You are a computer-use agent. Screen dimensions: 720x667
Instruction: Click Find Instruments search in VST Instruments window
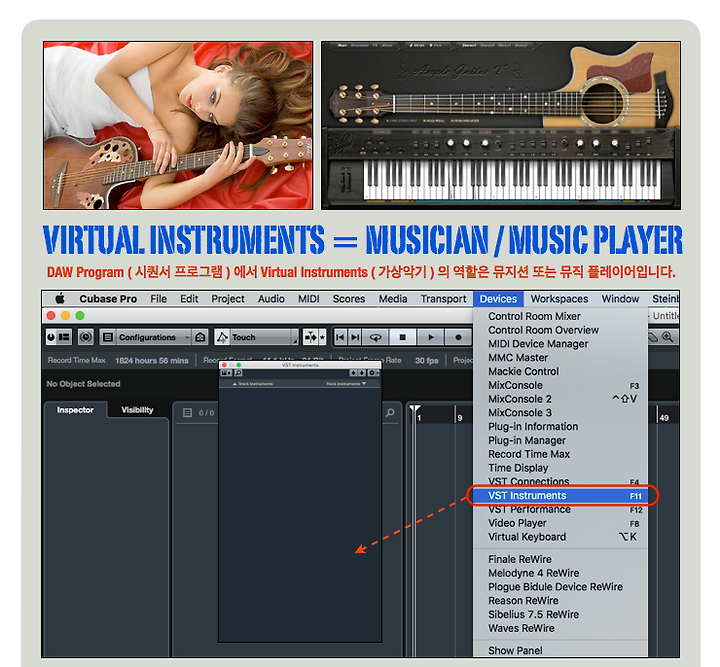(x=238, y=373)
